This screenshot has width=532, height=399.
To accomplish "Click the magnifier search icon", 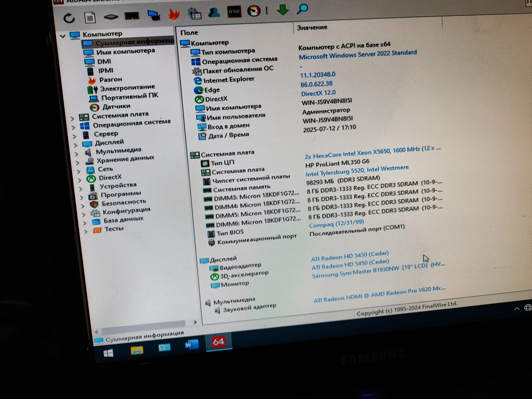I will [302, 9].
